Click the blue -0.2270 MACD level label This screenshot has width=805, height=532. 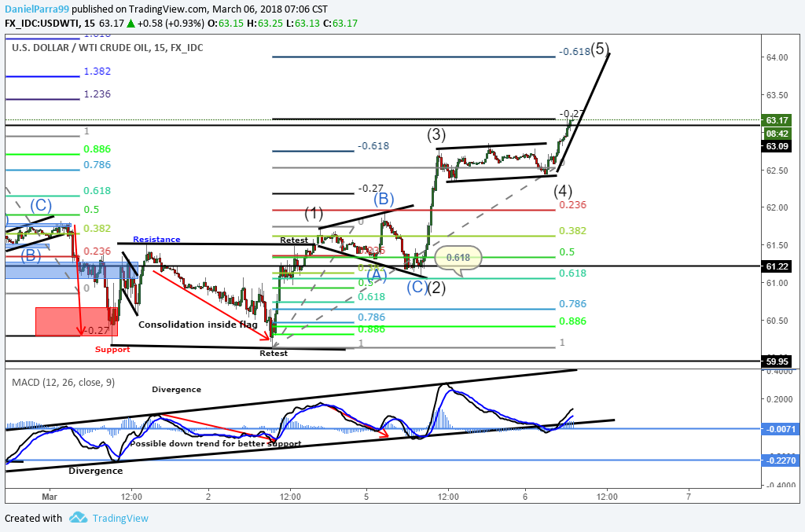click(x=781, y=460)
